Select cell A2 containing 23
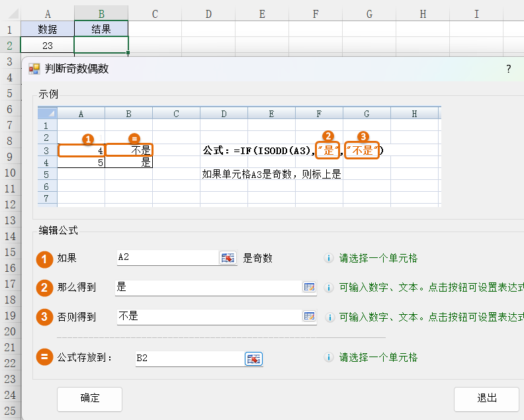This screenshot has width=524, height=420. [47, 45]
